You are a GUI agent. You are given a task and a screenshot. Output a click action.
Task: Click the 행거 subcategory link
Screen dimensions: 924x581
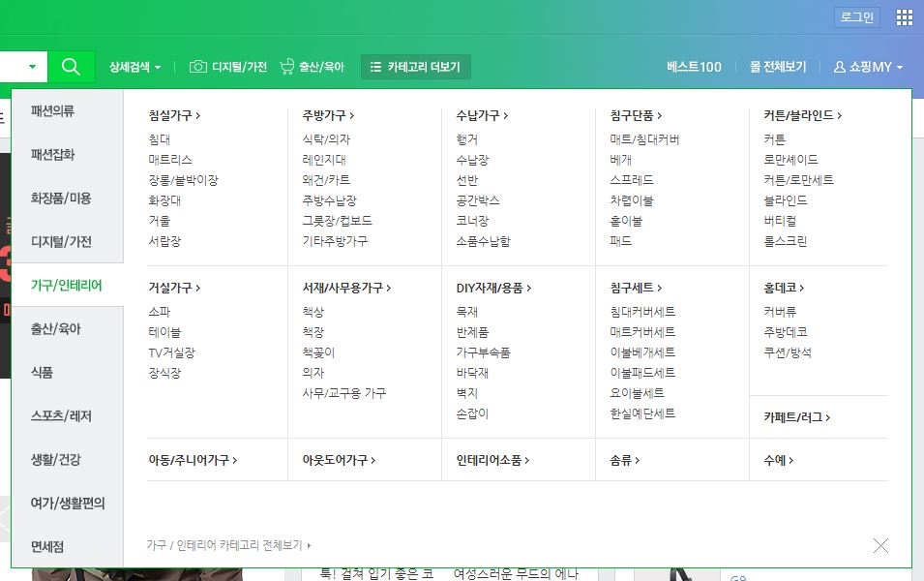click(466, 139)
